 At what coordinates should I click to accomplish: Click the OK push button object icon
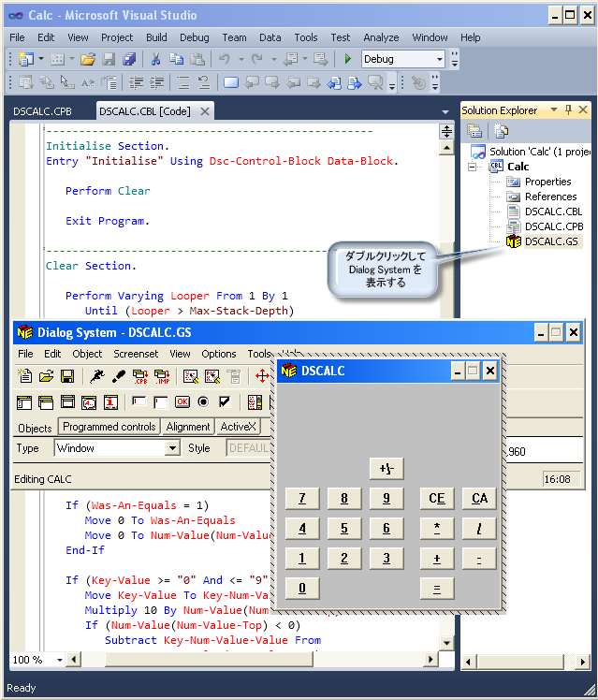(x=182, y=402)
